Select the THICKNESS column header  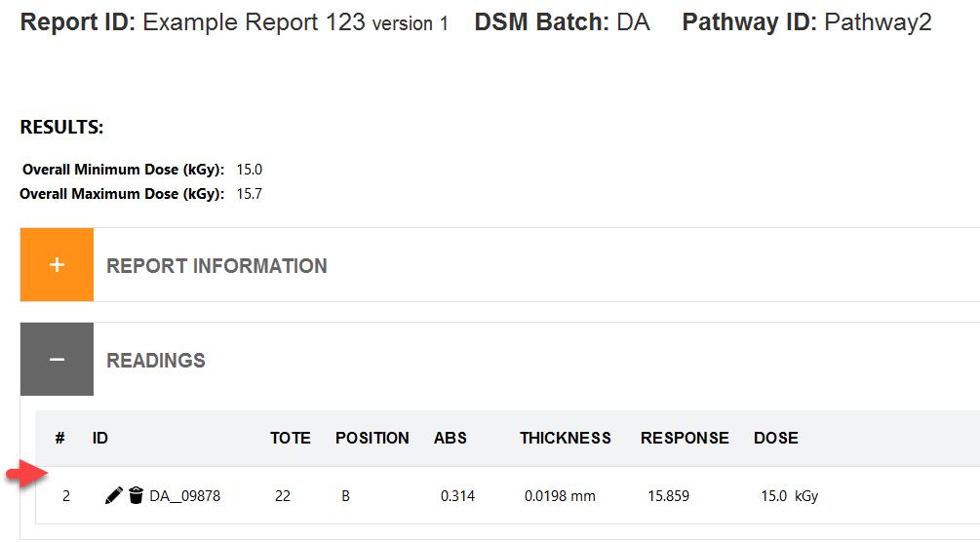pos(565,439)
